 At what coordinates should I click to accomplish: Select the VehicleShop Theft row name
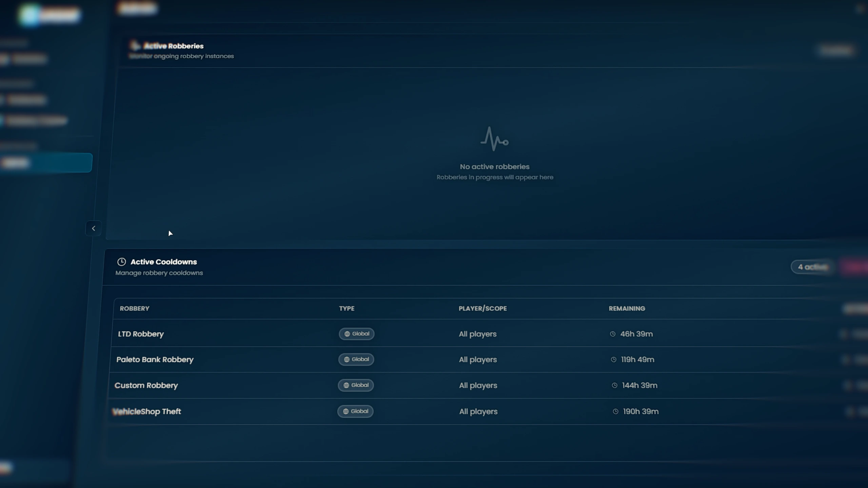point(146,411)
